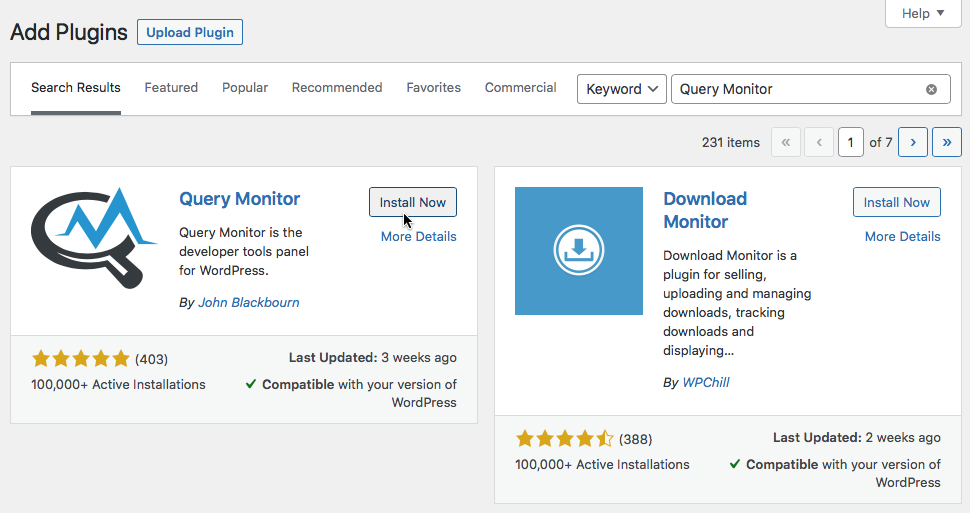Install the Download Monitor plugin now
The height and width of the screenshot is (513, 970).
pyautogui.click(x=896, y=202)
